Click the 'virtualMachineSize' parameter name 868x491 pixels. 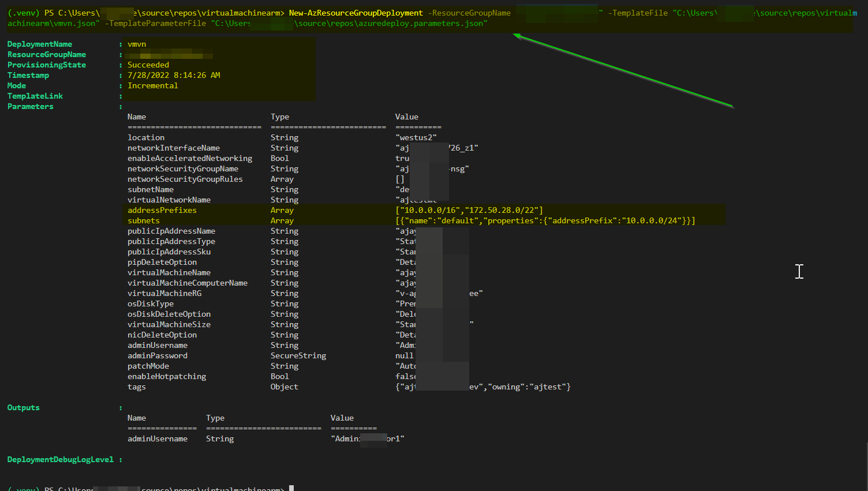point(169,325)
